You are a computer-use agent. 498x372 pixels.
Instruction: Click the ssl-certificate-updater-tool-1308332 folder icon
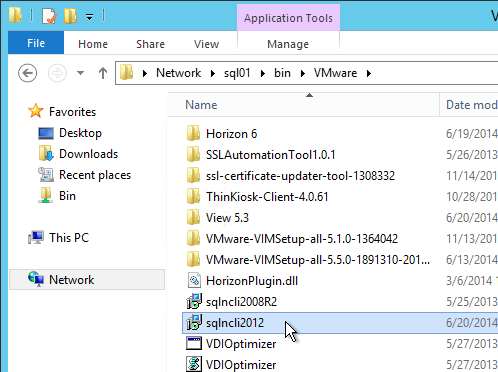tap(193, 175)
